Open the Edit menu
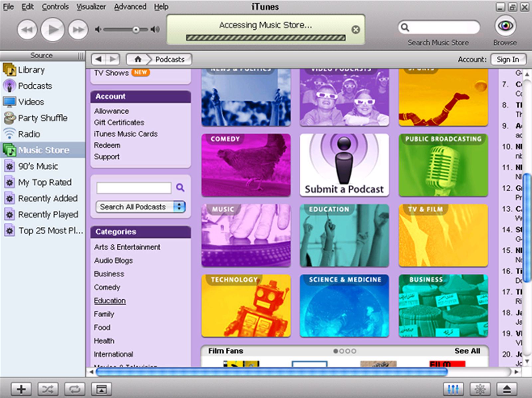532x398 pixels. pyautogui.click(x=28, y=7)
